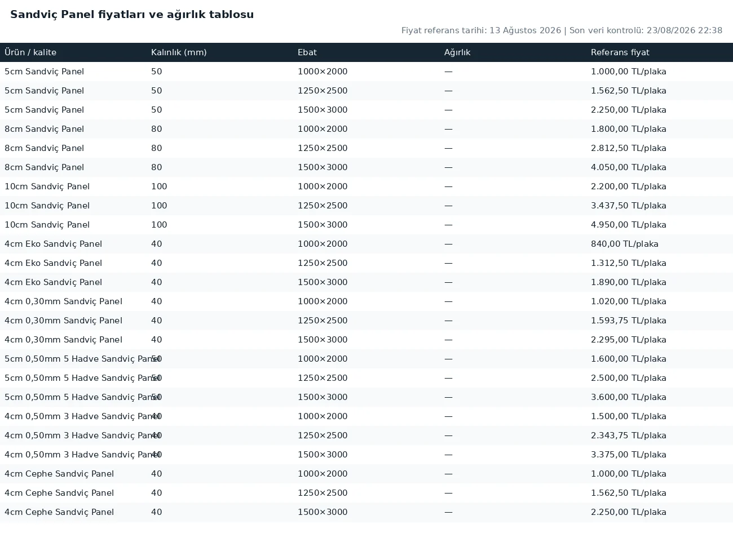Image resolution: width=733 pixels, height=560 pixels.
Task: Select the price "840,00 TL/plaka"
Action: coord(625,244)
